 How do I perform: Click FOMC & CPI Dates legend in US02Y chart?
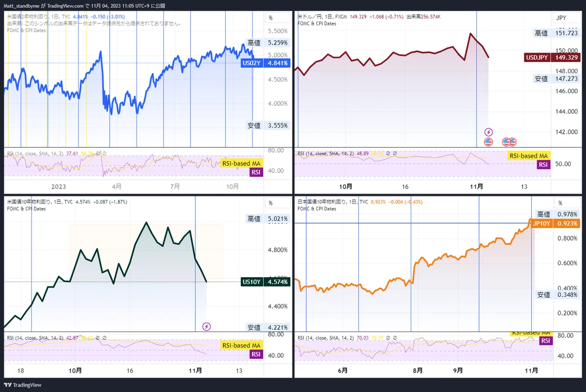[26, 30]
